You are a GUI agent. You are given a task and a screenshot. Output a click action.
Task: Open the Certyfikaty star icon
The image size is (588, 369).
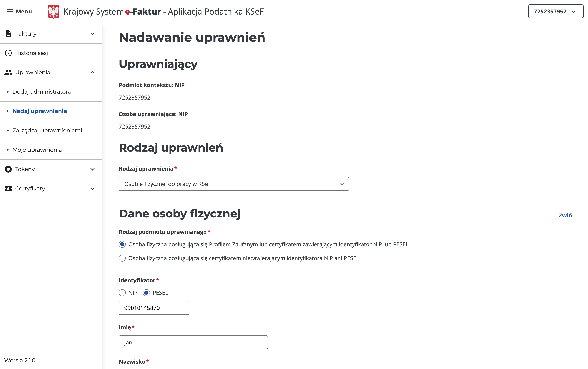8,188
